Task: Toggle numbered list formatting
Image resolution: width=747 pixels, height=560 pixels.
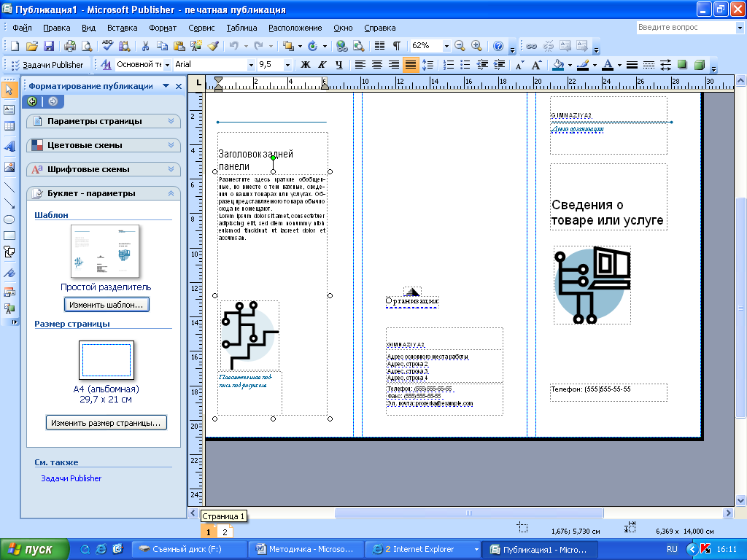Action: pos(449,65)
